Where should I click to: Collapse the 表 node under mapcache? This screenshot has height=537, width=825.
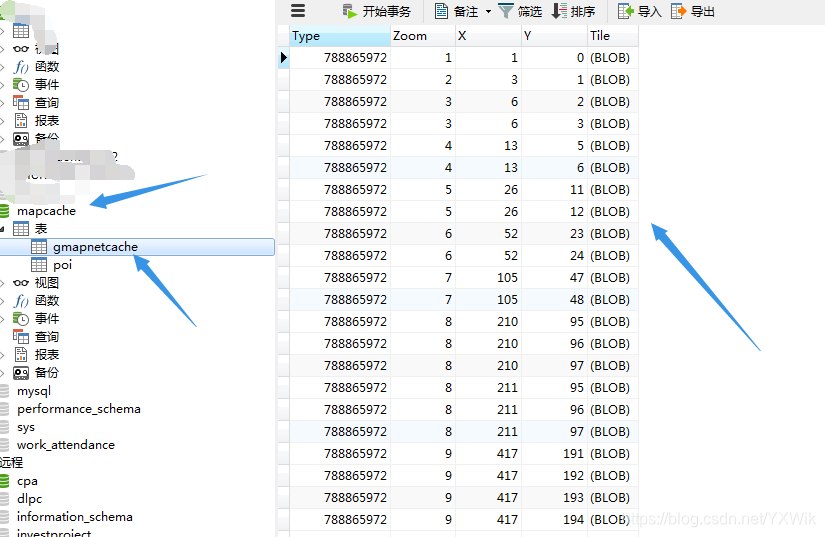coord(3,229)
